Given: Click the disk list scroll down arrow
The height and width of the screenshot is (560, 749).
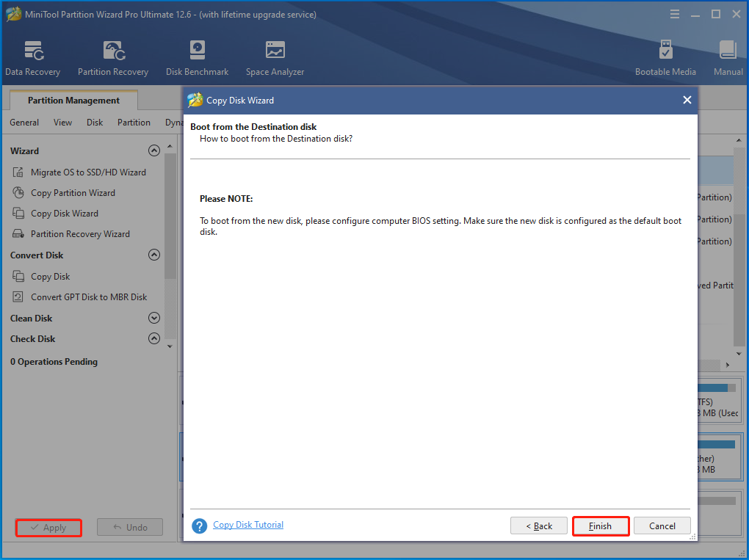Looking at the screenshot, I should pos(739,354).
